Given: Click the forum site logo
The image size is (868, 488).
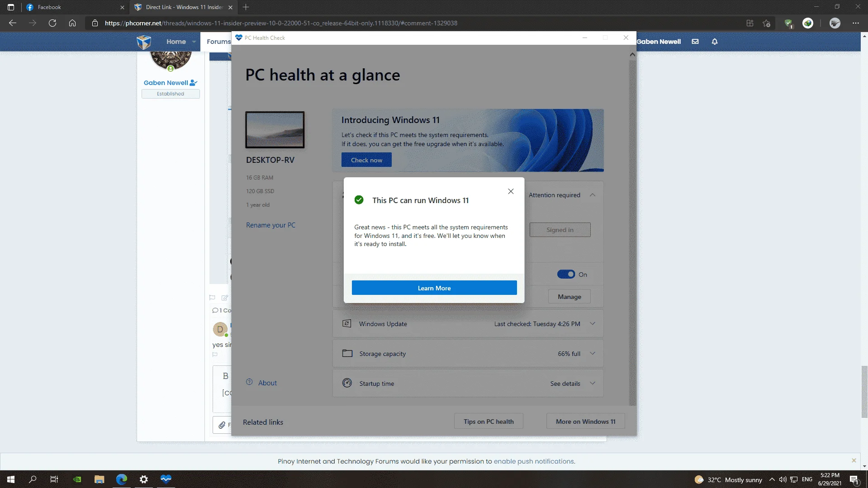Looking at the screenshot, I should 144,42.
